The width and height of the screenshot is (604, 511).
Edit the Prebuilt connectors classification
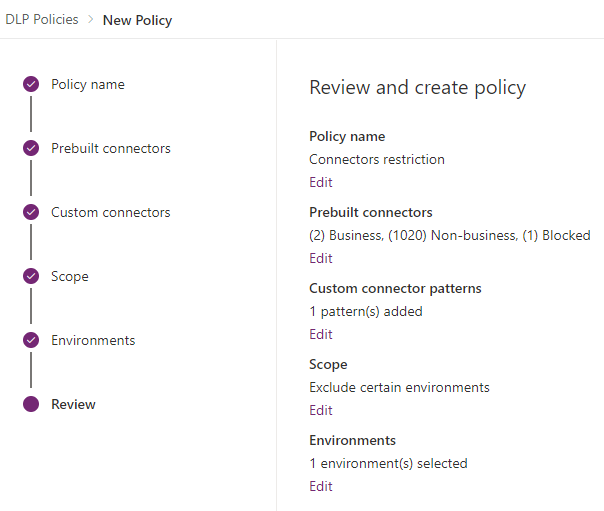[x=320, y=258]
